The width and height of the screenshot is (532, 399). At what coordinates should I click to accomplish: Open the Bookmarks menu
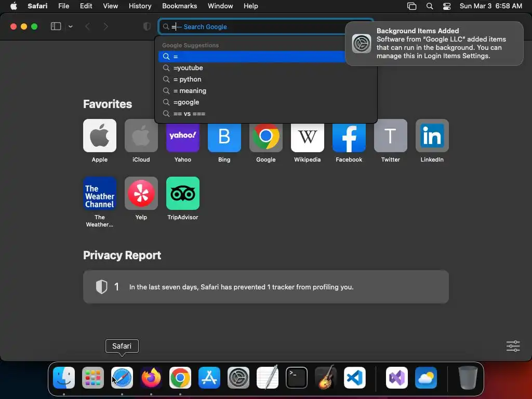tap(179, 6)
